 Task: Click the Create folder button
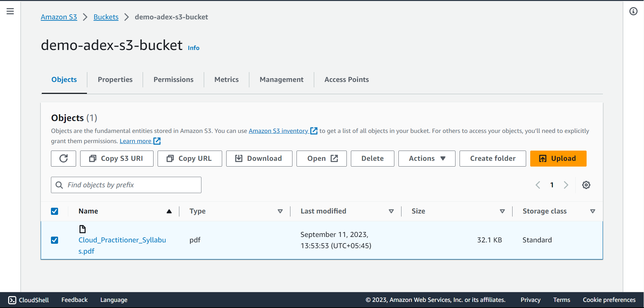coord(493,158)
